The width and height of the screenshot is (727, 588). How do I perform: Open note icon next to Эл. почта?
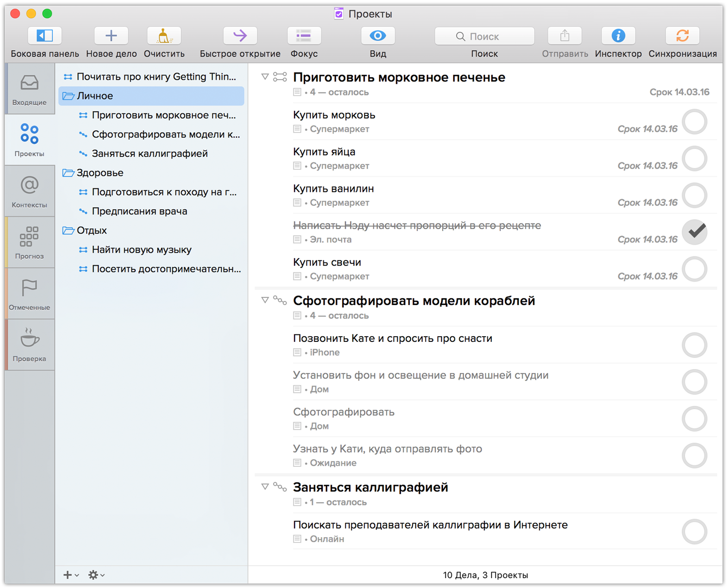297,240
